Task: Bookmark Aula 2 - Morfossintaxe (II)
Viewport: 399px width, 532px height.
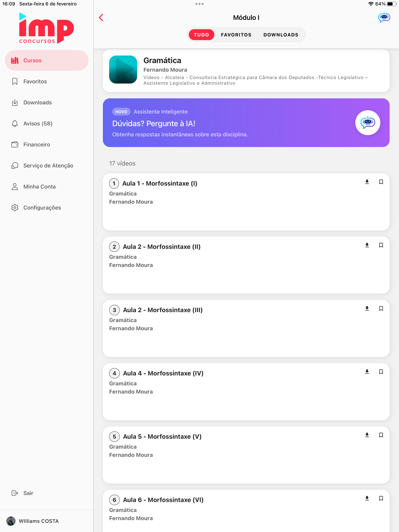Action: pyautogui.click(x=381, y=245)
